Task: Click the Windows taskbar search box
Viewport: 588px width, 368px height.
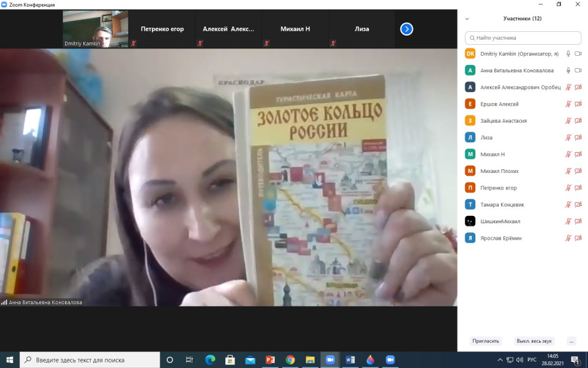Action: (90, 360)
